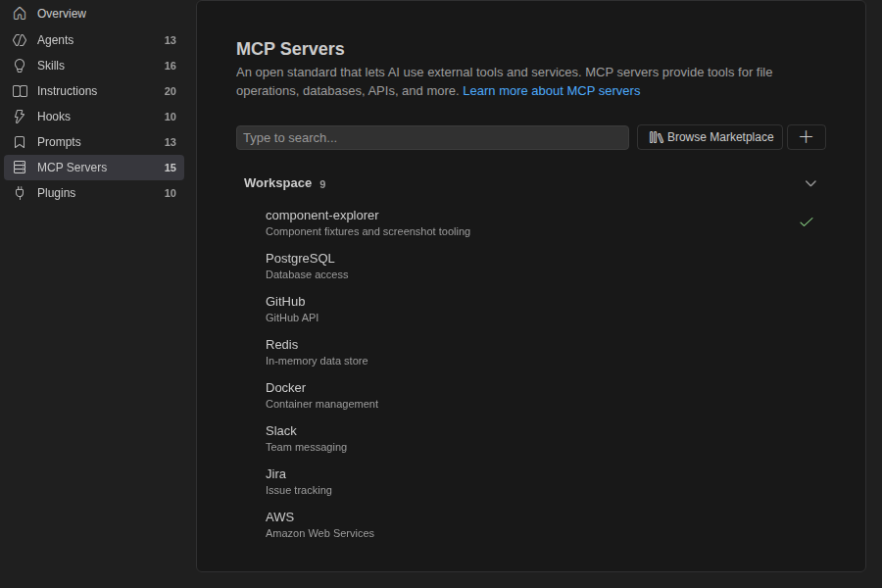Toggle the Workspace group header
The width and height of the screenshot is (882, 588).
pyautogui.click(x=531, y=183)
